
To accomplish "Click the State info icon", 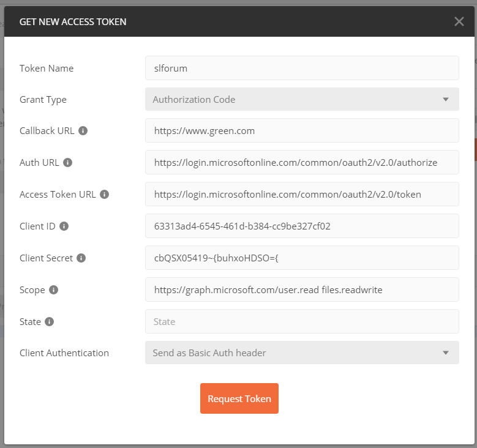I will [x=49, y=322].
